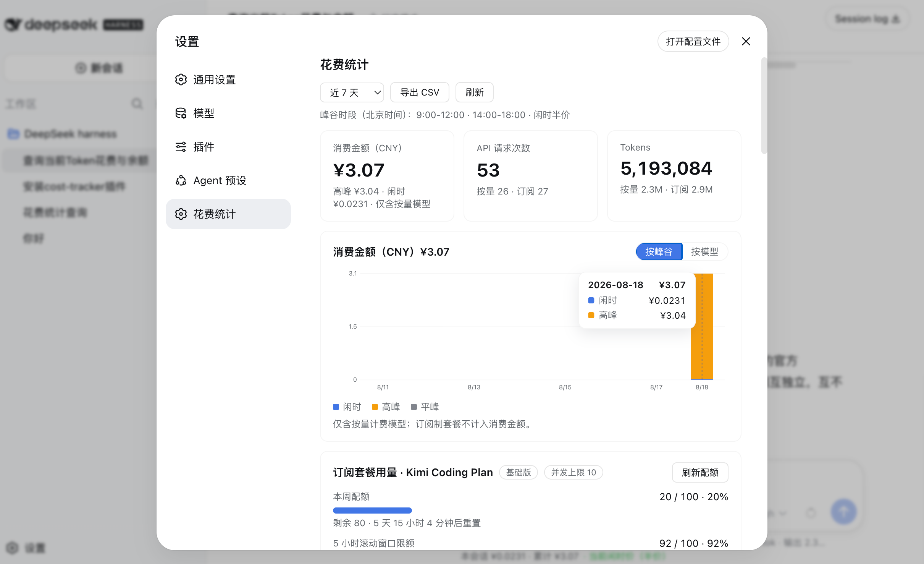Screen dimensions: 924x564
Task: Click the 并发上限 10 badge
Action: tap(573, 473)
